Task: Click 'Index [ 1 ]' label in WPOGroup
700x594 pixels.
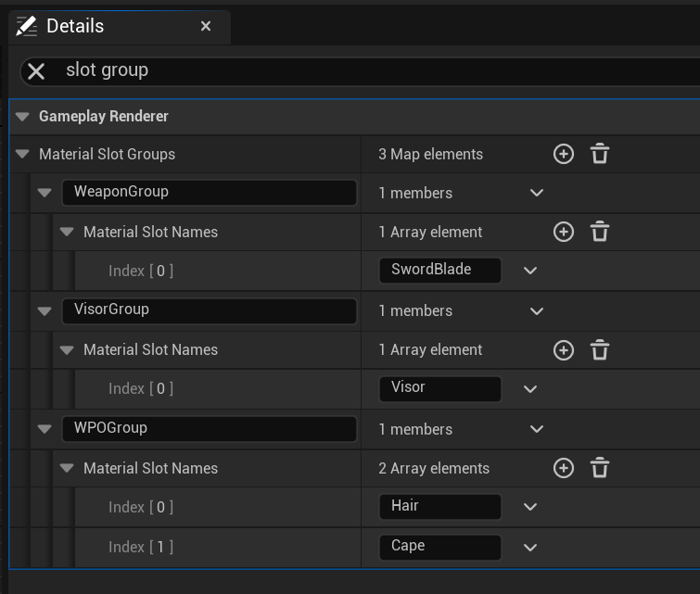Action: point(141,547)
